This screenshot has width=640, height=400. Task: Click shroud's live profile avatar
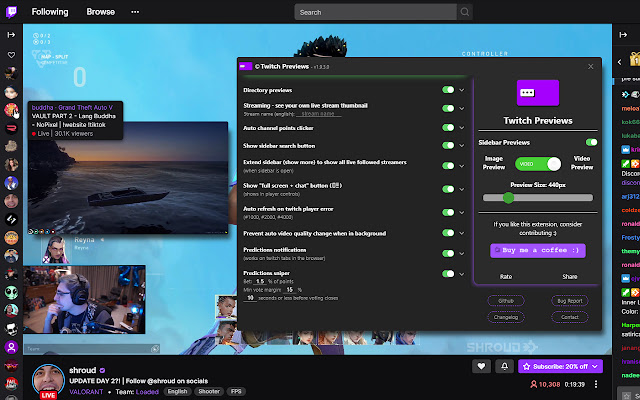pos(46,381)
